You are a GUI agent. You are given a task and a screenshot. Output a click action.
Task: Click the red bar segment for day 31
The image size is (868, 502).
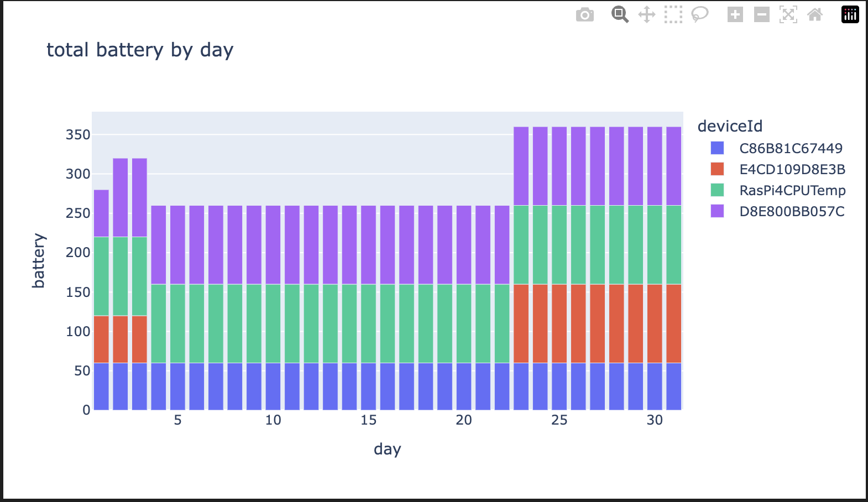(x=673, y=323)
